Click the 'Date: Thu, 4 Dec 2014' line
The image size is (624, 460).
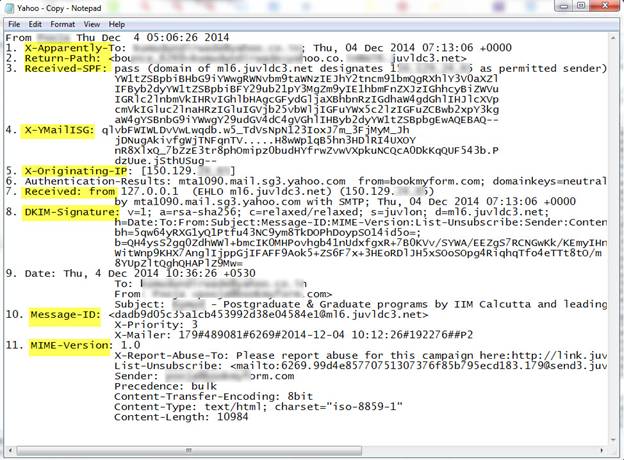[x=140, y=273]
